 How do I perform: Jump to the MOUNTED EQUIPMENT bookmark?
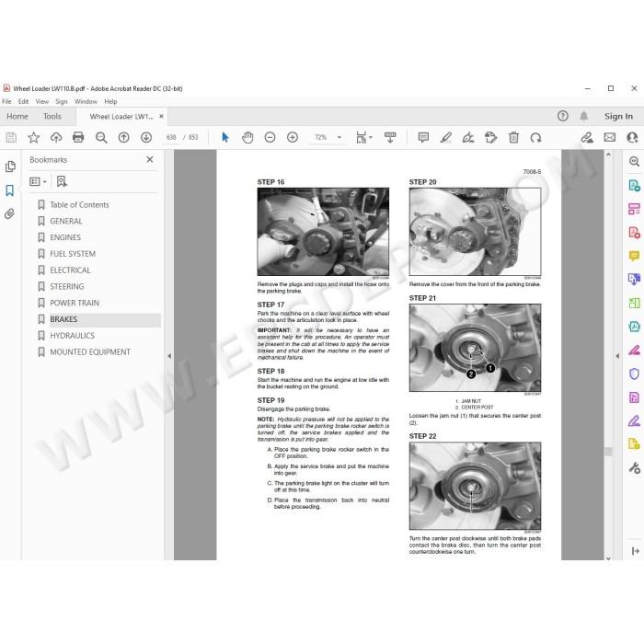[x=90, y=352]
